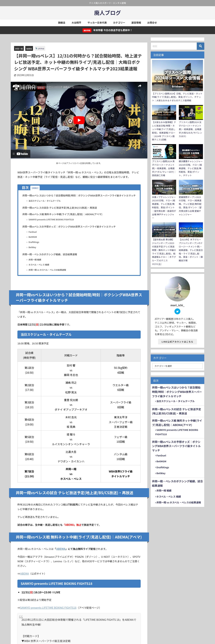Viewport: 215px width, 644px height.
Task: Click the 東洋太平洋 スーパーフェザー級 cell
Action: click(x=121, y=422)
